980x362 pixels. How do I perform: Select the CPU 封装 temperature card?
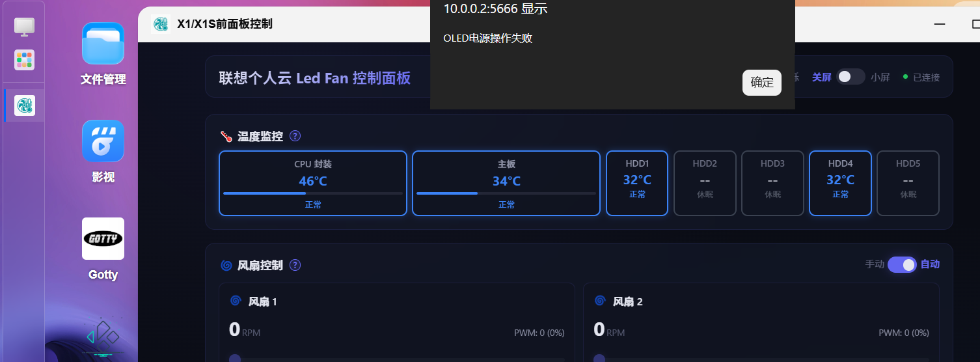(x=313, y=183)
